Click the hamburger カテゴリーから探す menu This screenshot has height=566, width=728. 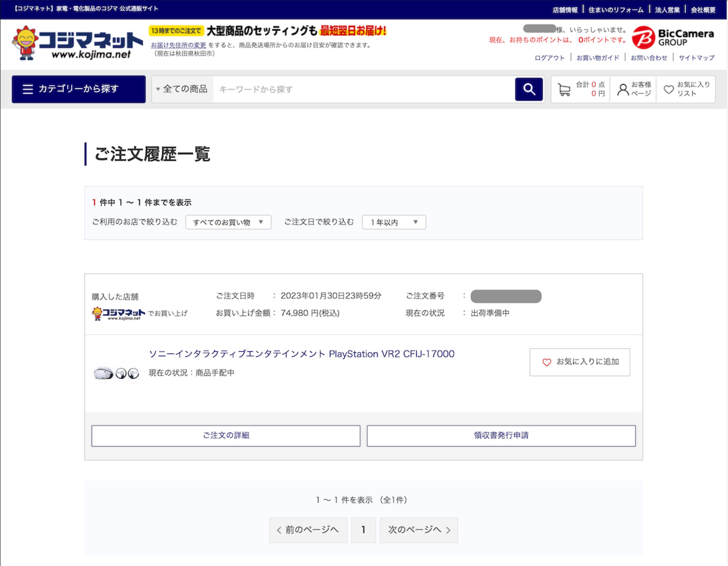[x=79, y=89]
